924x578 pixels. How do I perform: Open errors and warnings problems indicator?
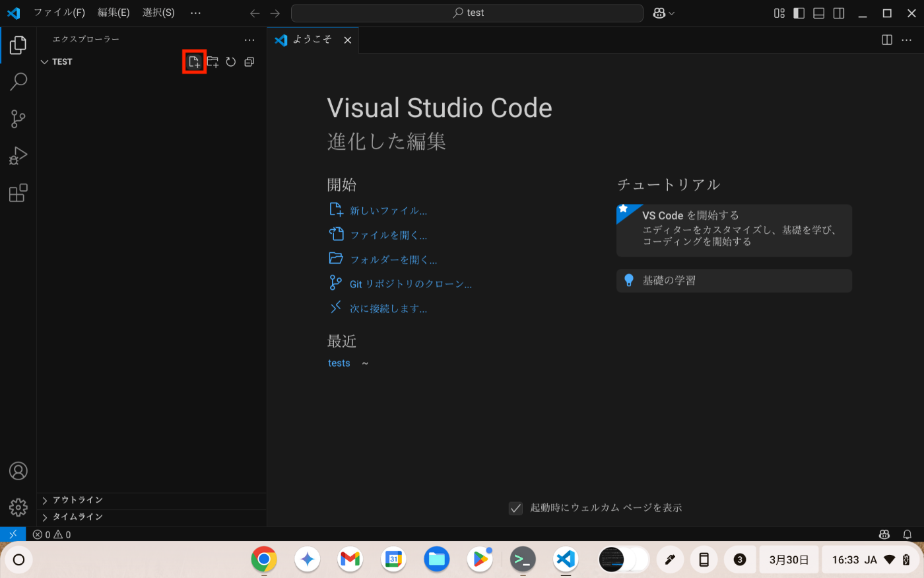click(52, 534)
